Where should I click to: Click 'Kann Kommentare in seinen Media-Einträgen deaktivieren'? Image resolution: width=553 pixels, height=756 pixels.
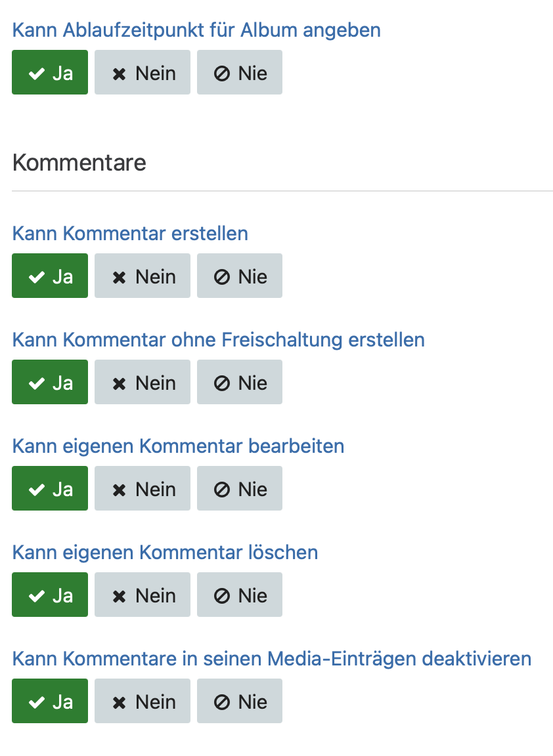272,659
